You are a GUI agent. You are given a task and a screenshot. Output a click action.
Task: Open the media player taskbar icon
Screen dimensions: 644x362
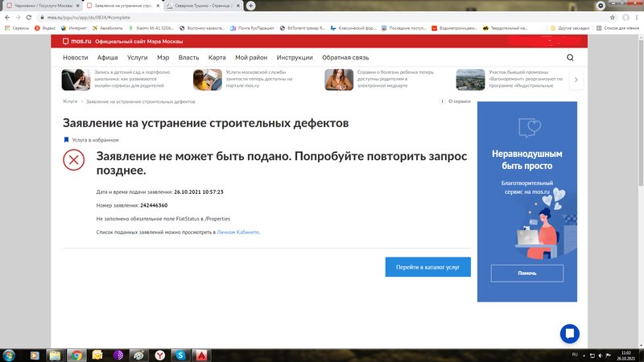[35, 355]
